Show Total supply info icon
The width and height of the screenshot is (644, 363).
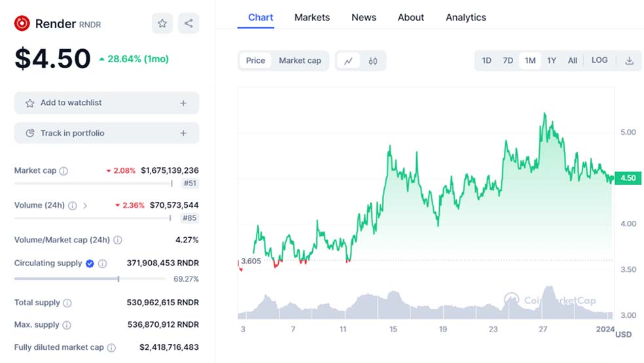click(x=67, y=303)
